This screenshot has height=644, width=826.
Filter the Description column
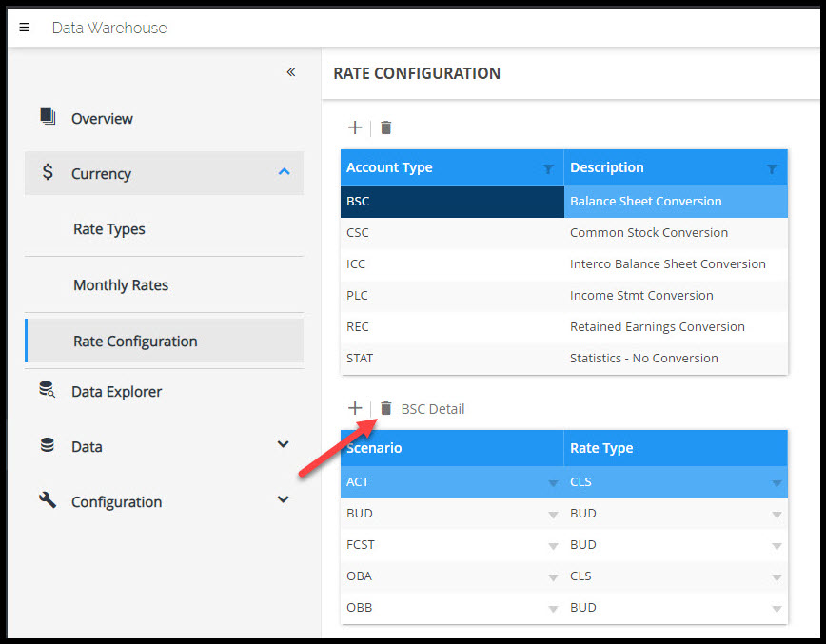(772, 168)
